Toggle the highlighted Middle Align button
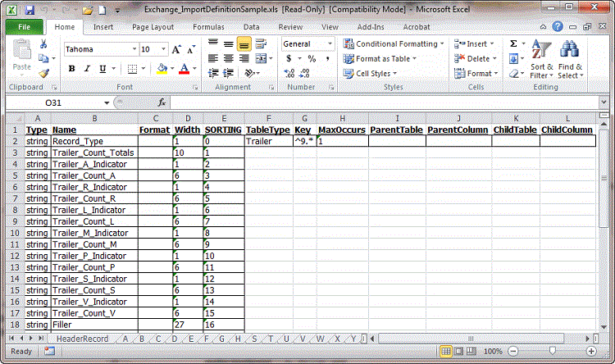This screenshot has height=364, width=615. click(244, 43)
